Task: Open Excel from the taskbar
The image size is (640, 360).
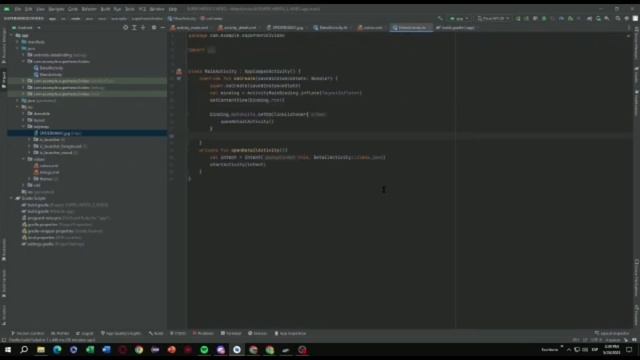Action: [90, 350]
